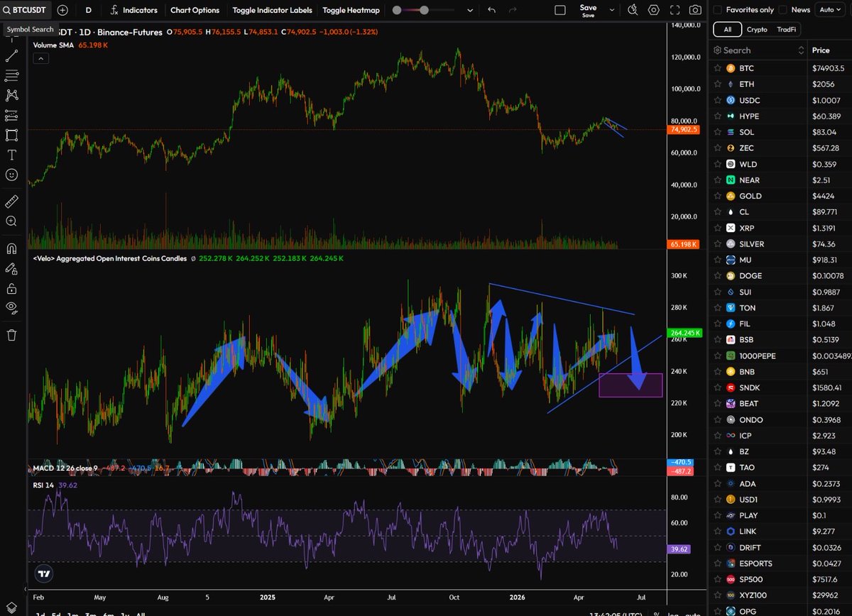This screenshot has width=852, height=616.
Task: Click in the watchlist Search field
Action: [758, 50]
